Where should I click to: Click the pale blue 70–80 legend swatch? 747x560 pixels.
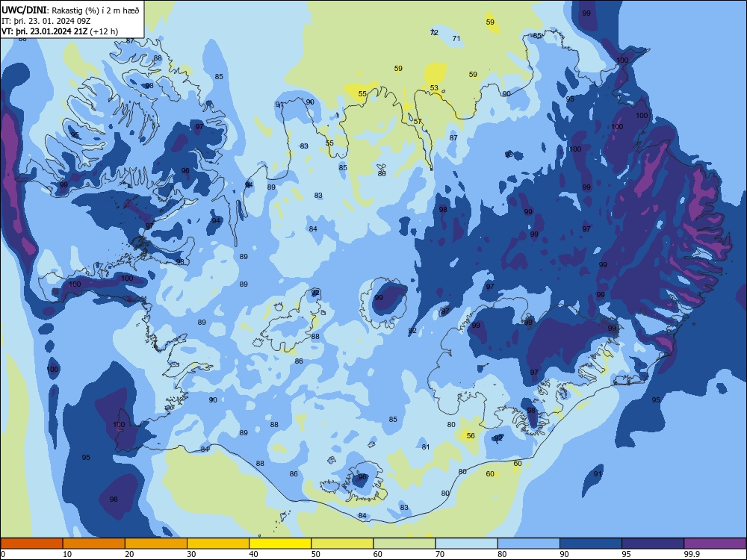coord(466,544)
